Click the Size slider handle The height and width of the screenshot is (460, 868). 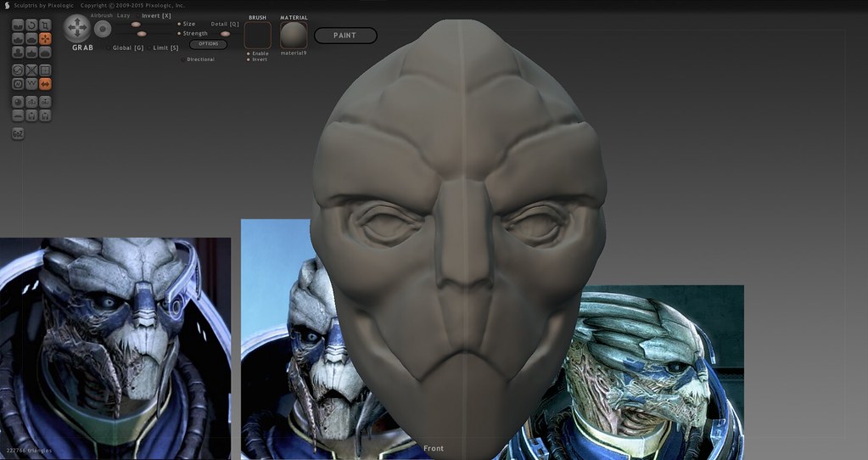136,25
